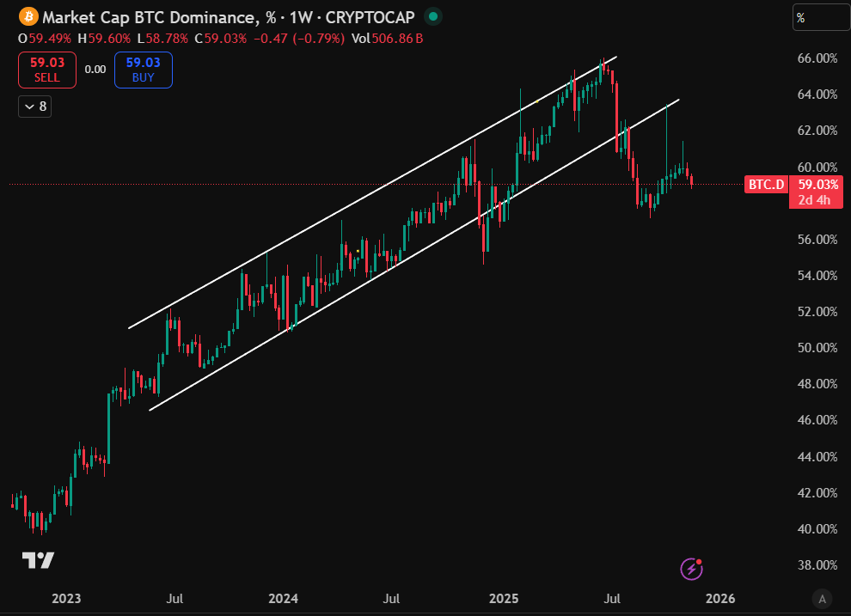Click the low value L58.78%
The image size is (851, 616).
pos(162,39)
